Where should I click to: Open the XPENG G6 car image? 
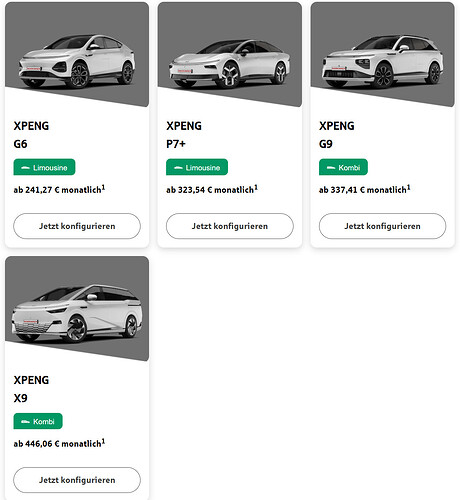pos(77,61)
